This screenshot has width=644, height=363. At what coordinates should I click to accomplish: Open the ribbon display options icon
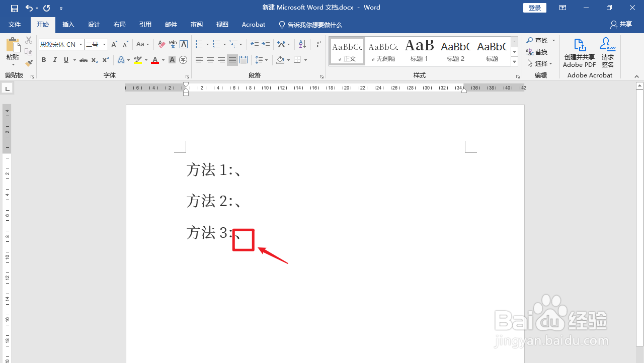(x=562, y=8)
